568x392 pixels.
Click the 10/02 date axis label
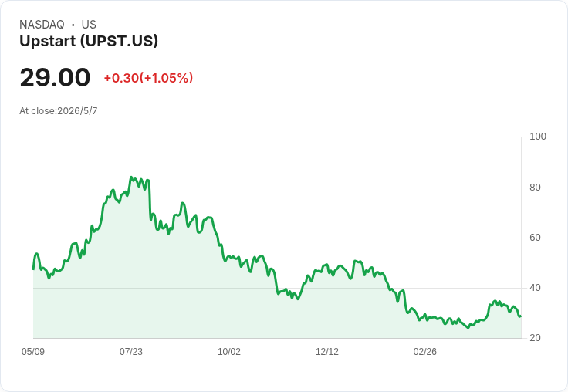click(229, 351)
